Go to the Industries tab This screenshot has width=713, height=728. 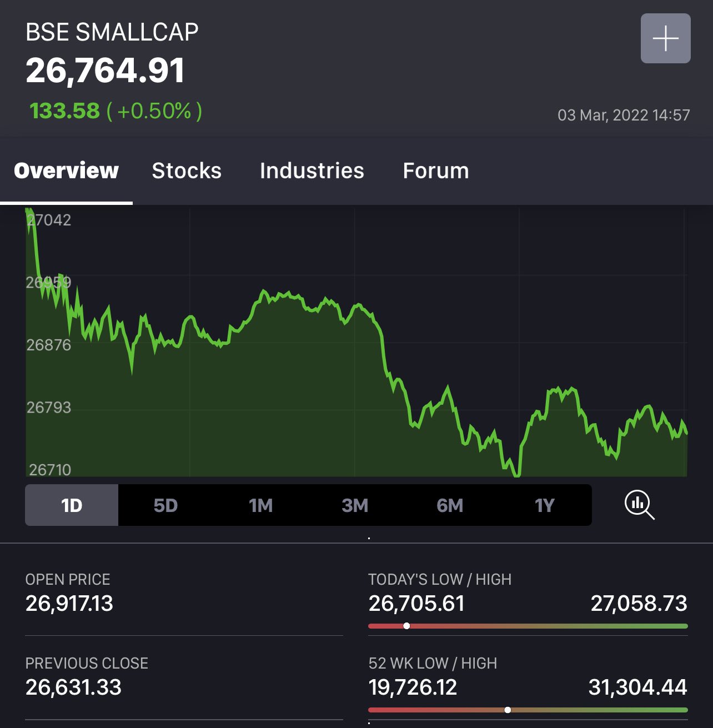click(x=312, y=170)
